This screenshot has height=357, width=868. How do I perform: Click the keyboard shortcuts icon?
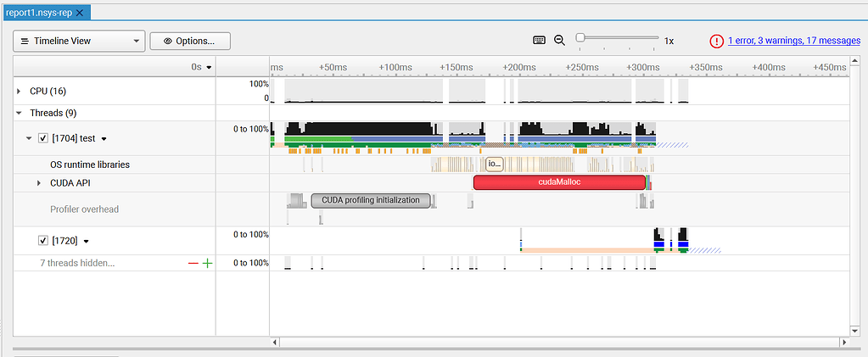[539, 40]
